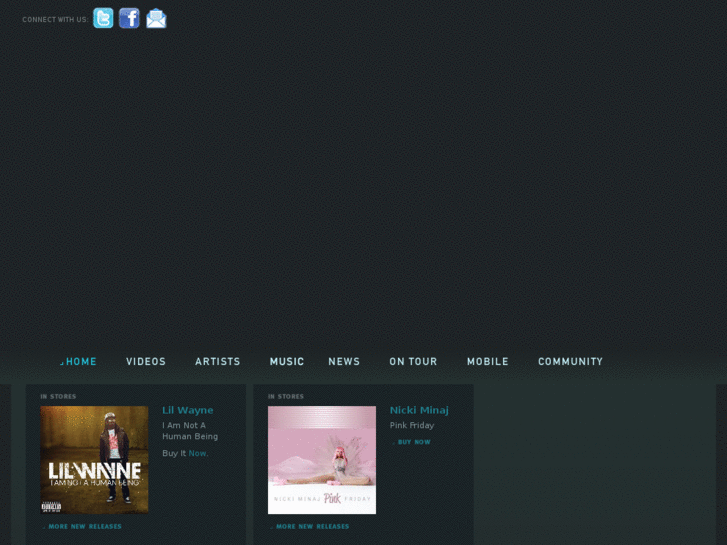Open the ARTISTS nav item

tap(217, 361)
